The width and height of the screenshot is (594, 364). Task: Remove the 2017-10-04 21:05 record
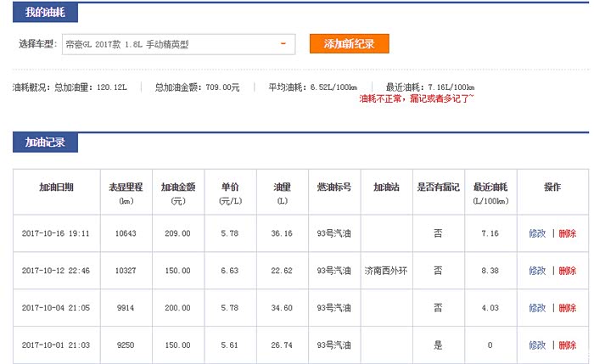point(567,308)
